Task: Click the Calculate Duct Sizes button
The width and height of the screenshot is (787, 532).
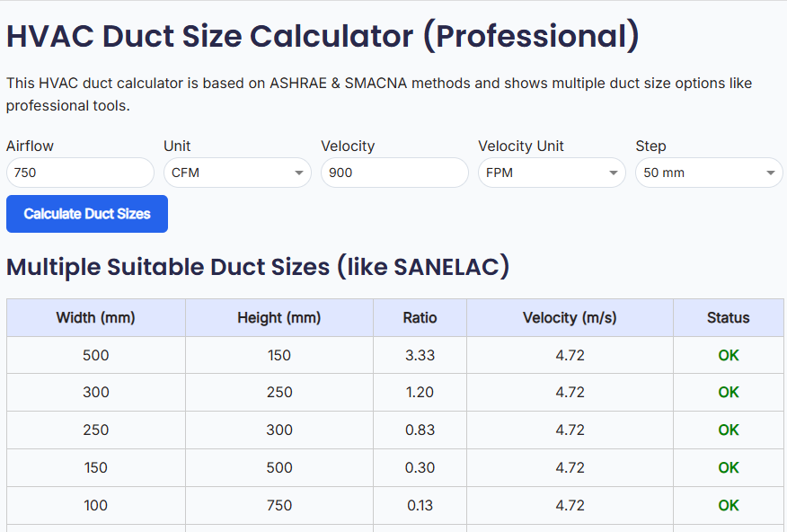Action: click(86, 214)
